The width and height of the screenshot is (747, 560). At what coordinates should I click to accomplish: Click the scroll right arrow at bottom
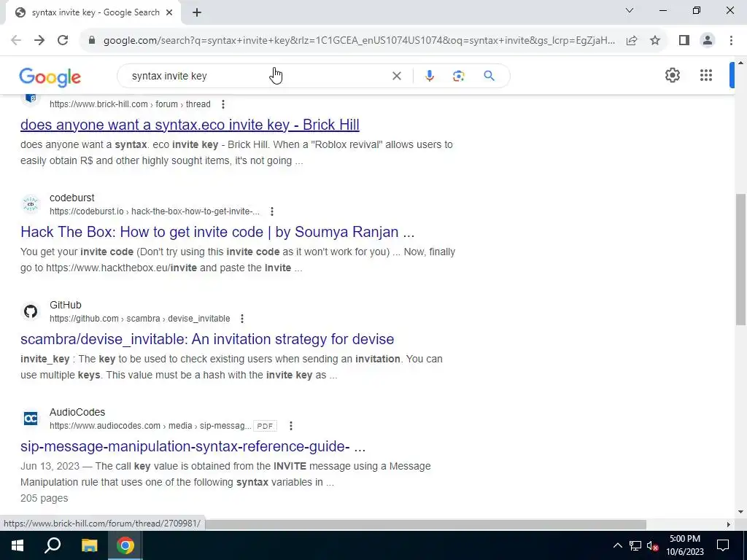[728, 524]
